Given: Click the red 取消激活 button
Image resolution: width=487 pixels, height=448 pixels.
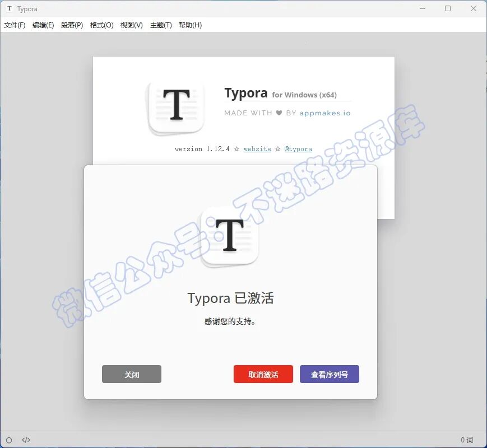Looking at the screenshot, I should 263,374.
